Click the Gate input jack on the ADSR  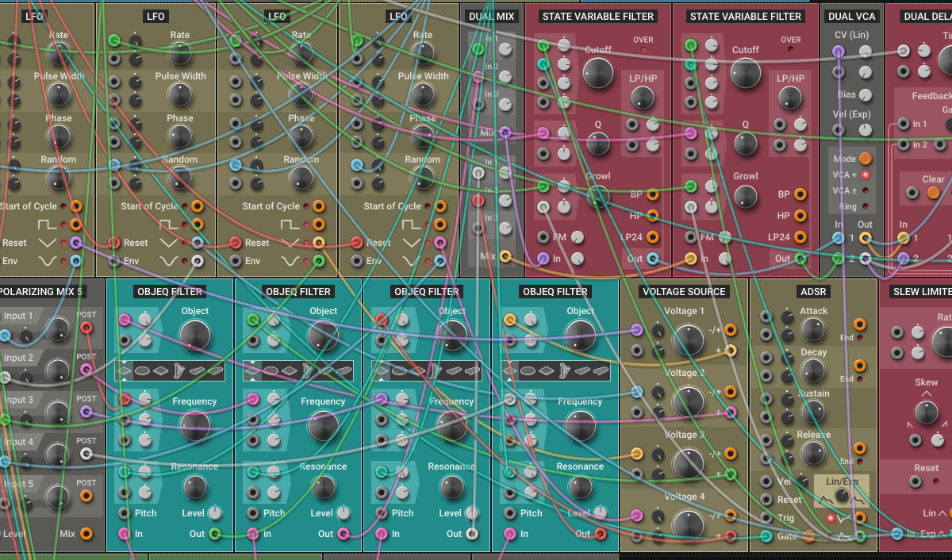(x=766, y=536)
